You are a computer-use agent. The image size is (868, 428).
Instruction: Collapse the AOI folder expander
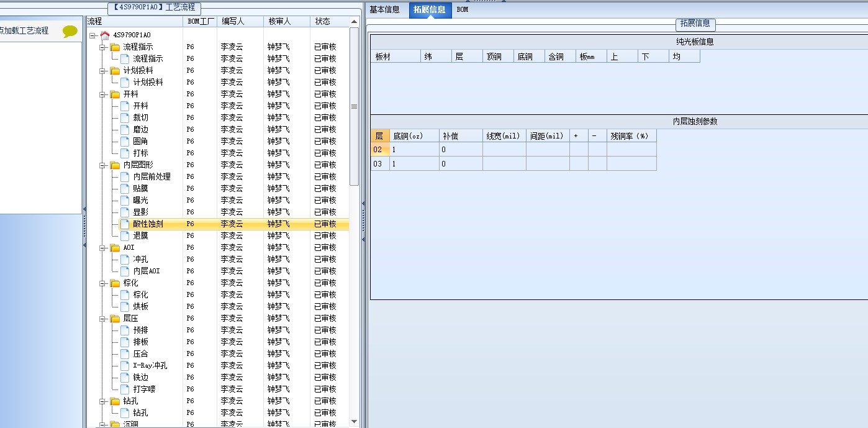pyautogui.click(x=102, y=248)
